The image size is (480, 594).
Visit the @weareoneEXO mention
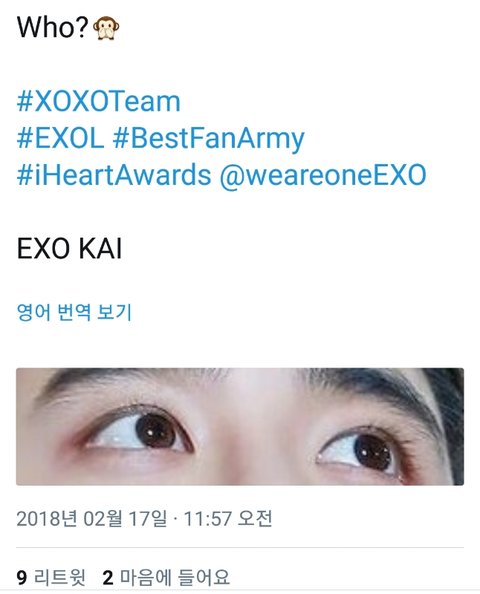point(323,175)
